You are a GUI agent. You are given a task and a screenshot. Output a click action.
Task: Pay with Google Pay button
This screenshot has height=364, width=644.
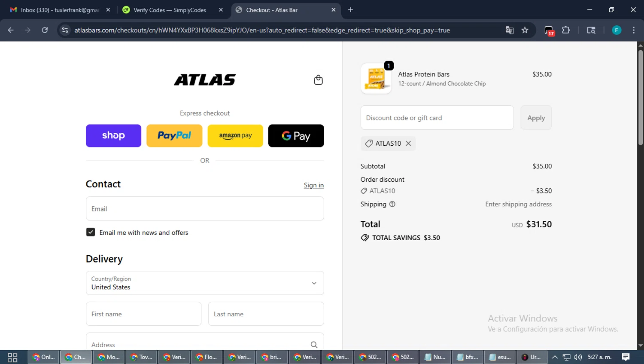296,136
